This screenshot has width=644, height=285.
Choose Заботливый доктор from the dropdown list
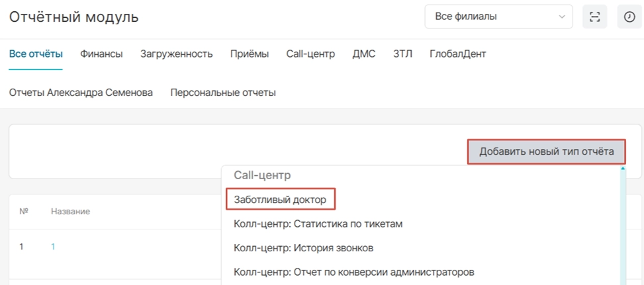coord(281,200)
